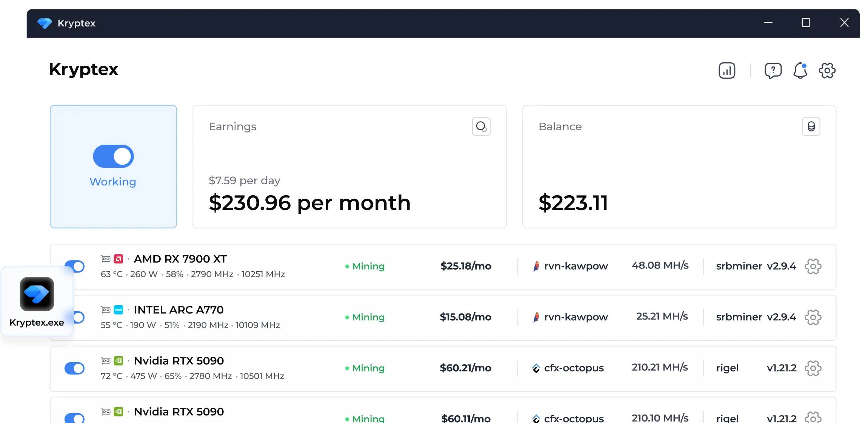The image size is (868, 423).
Task: Click the $15.08/mo earnings value
Action: (466, 317)
